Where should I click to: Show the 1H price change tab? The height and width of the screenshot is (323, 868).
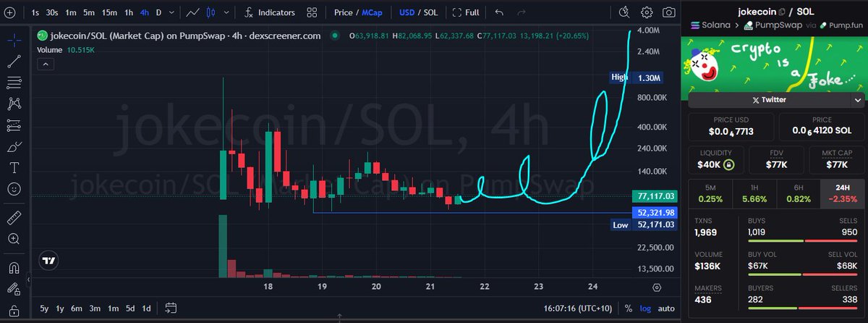tap(754, 193)
